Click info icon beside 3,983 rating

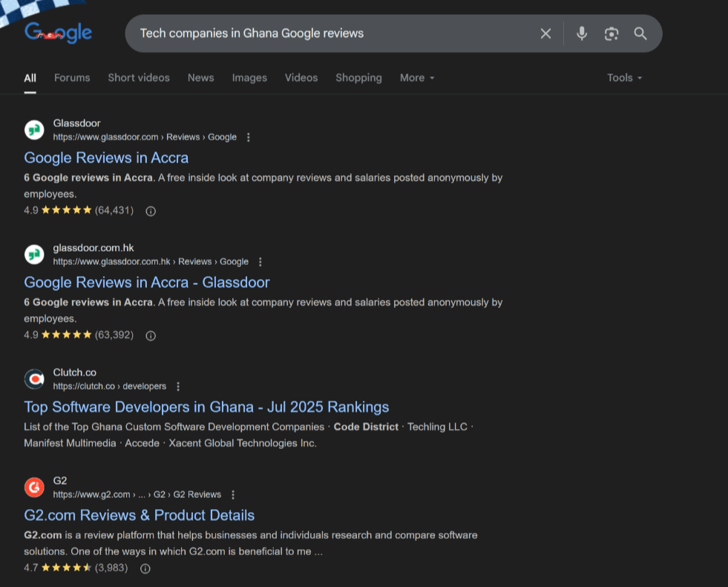point(145,569)
